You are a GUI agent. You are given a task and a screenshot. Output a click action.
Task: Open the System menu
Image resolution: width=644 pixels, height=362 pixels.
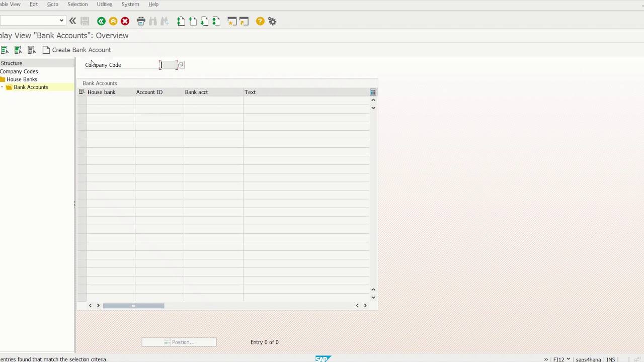coord(130,4)
